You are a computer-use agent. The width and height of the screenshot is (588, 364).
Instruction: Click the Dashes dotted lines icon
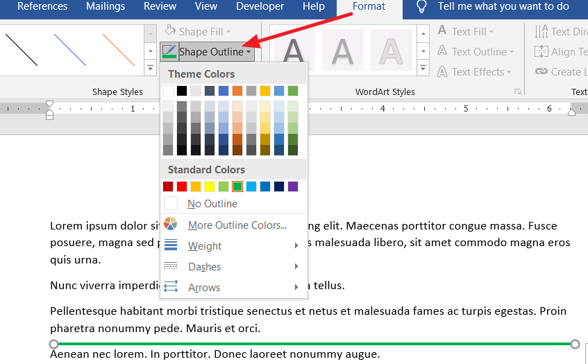171,266
